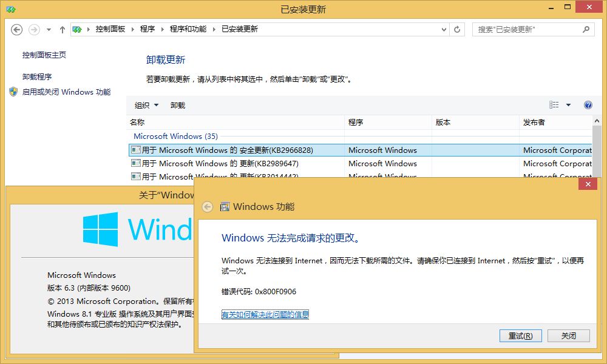Sort by the '版本' column header
The width and height of the screenshot is (607, 364).
[x=475, y=122]
